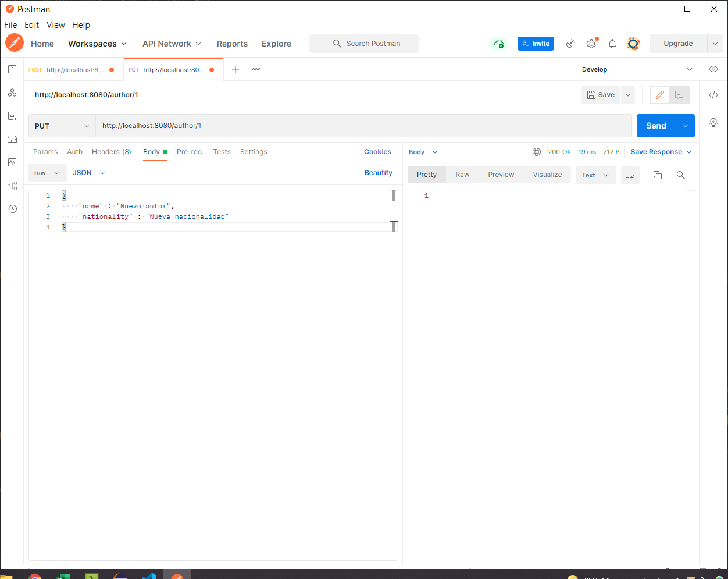728x579 pixels.
Task: Open the History icon in sidebar
Action: (12, 209)
